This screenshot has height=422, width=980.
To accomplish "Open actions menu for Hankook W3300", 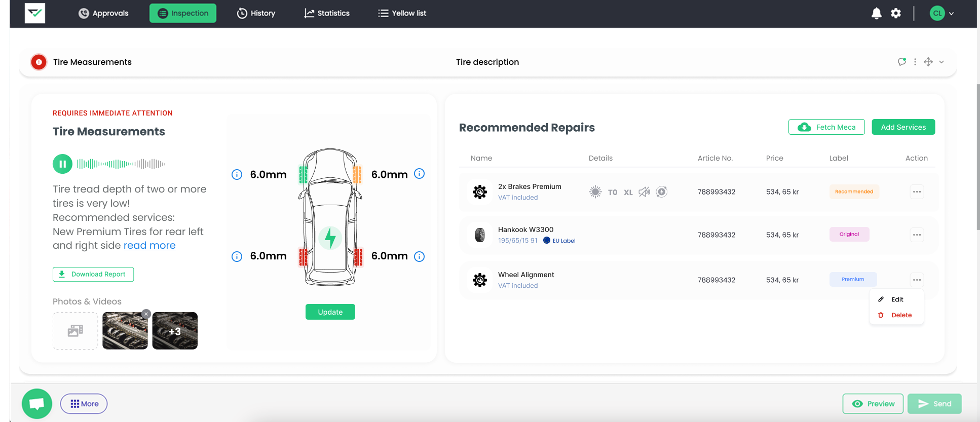I will tap(917, 235).
